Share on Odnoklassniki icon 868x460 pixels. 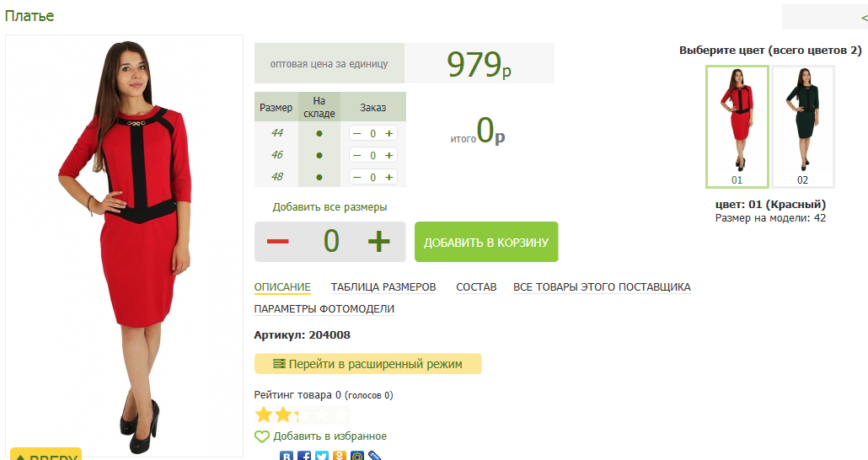[x=340, y=456]
